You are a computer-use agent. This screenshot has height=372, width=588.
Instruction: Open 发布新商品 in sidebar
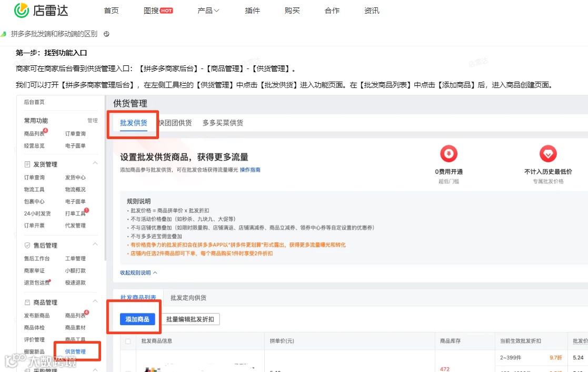click(x=37, y=315)
